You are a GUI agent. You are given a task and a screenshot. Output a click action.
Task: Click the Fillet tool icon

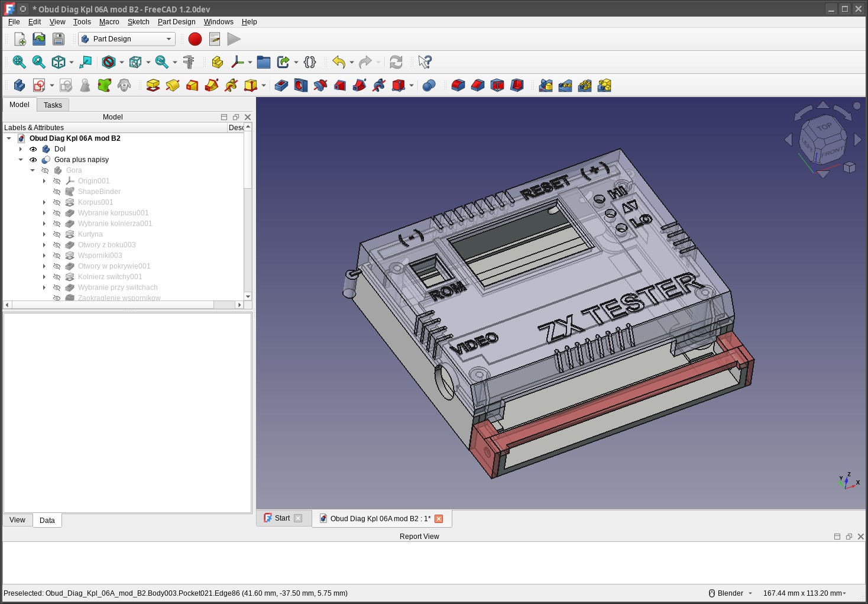point(458,86)
